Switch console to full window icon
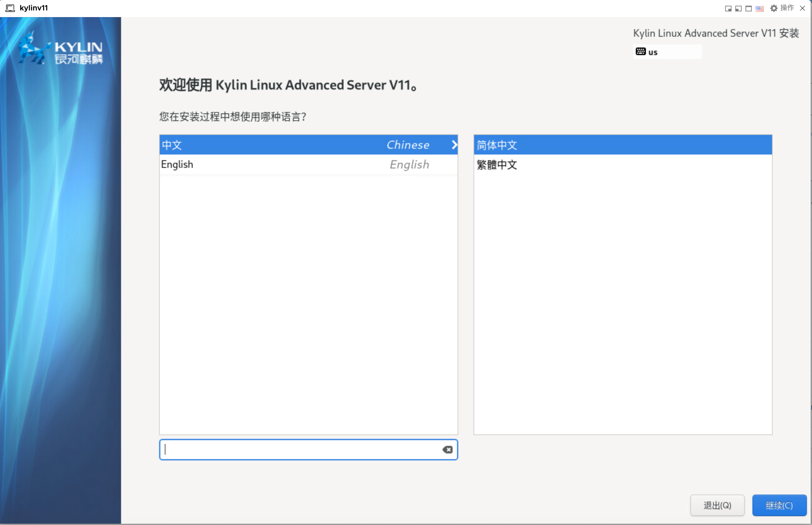This screenshot has width=812, height=525. (749, 9)
